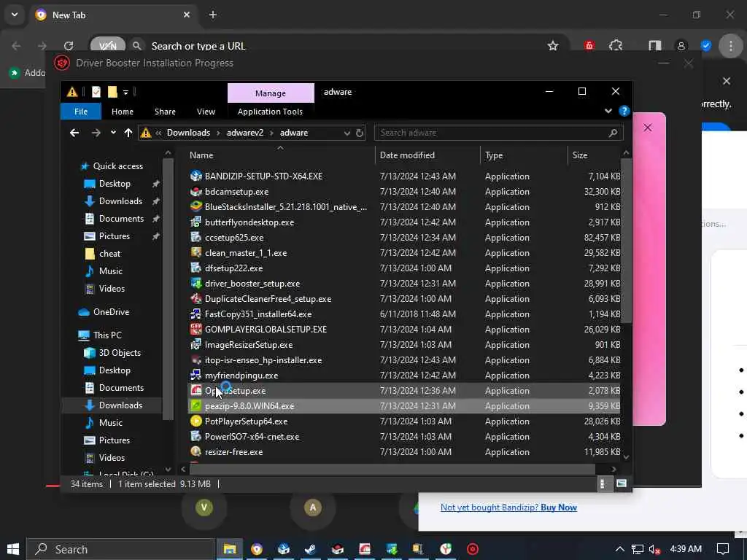Show hidden system tray icons
Screen dimensions: 747x560
click(x=620, y=549)
